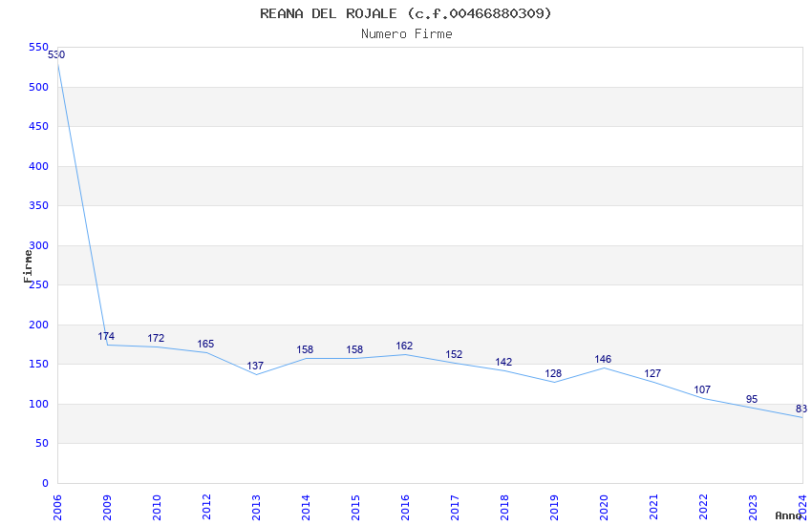The image size is (812, 525).
Task: Select the data label 165
Action: [205, 344]
